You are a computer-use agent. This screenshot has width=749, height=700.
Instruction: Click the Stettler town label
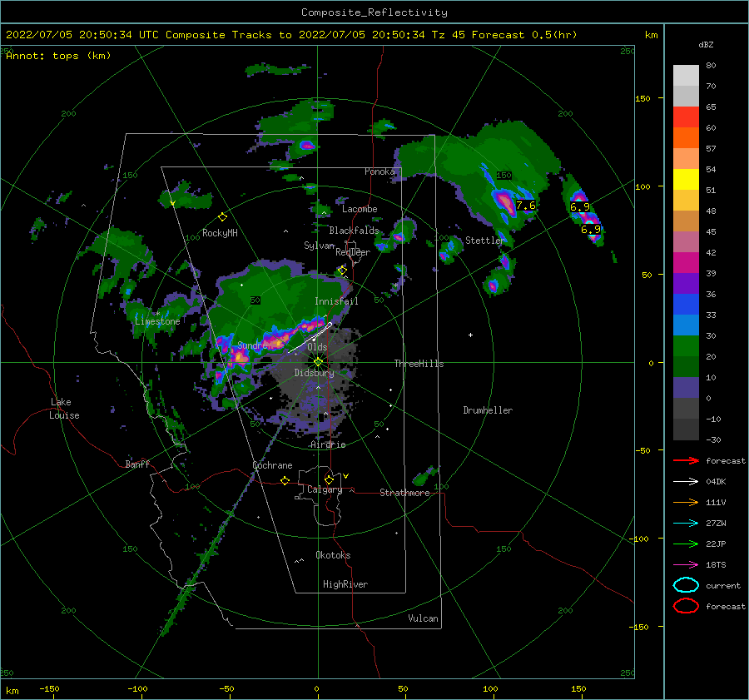[485, 241]
